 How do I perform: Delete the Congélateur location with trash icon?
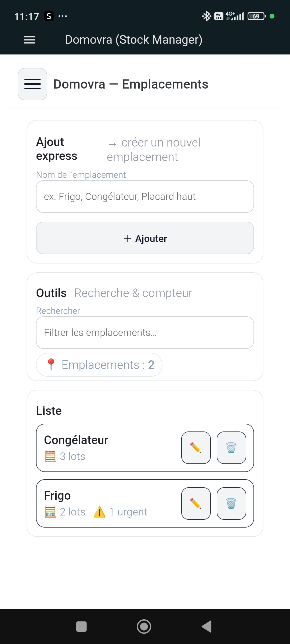(x=231, y=448)
